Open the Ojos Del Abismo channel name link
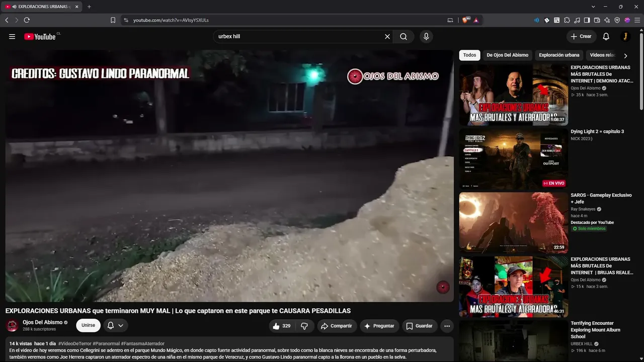The height and width of the screenshot is (362, 644). tap(43, 322)
